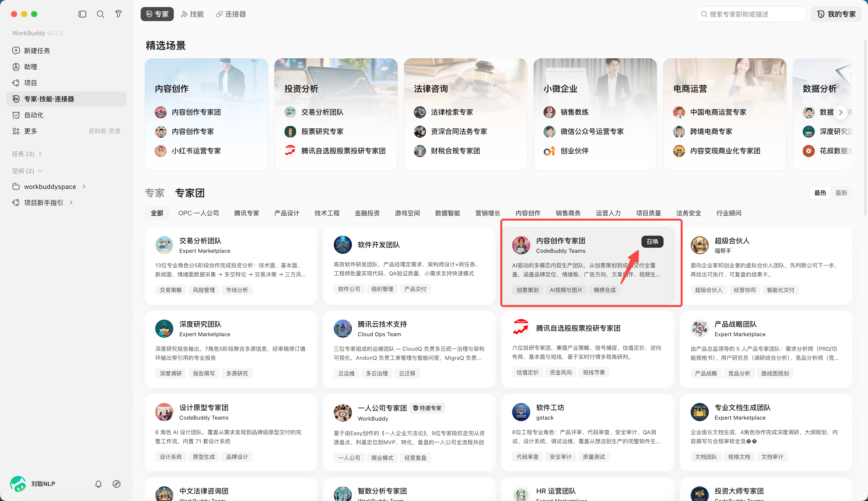Open the search magnifier in sidebar header

pos(100,14)
